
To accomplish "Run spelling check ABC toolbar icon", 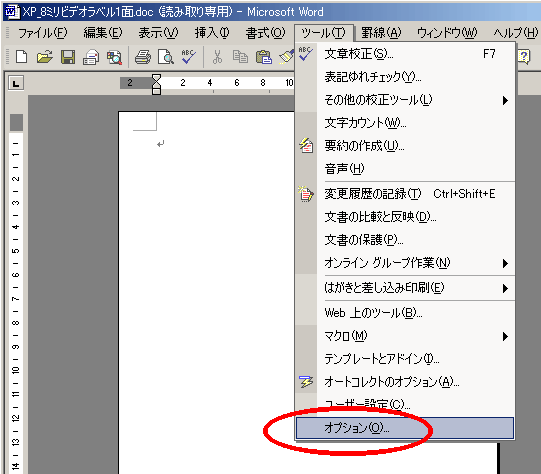I will click(x=188, y=57).
